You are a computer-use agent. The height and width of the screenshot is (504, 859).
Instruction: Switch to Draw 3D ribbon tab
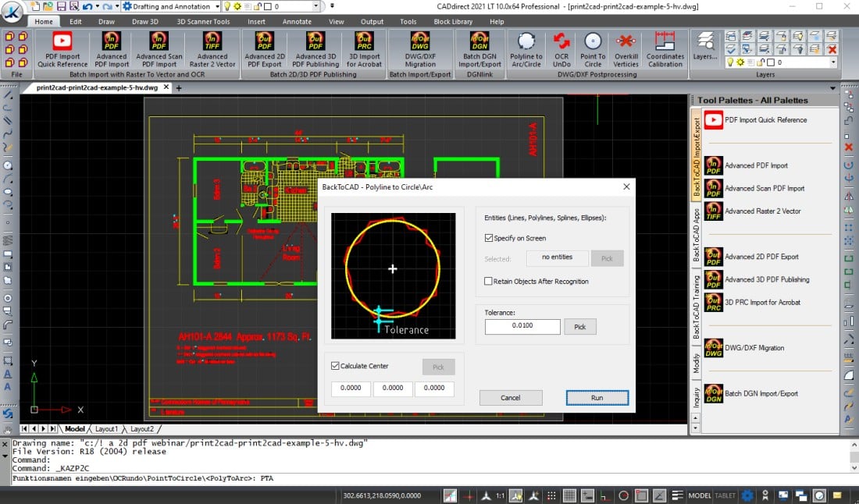145,21
